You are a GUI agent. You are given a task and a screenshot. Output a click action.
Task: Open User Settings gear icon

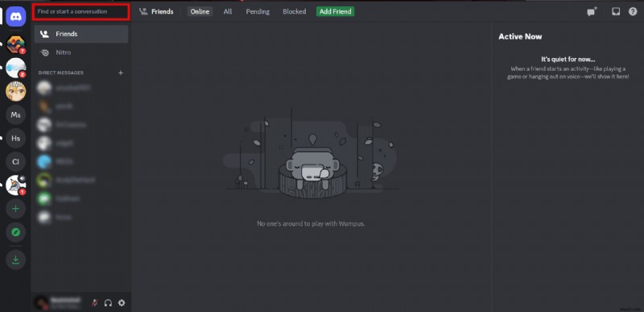[122, 303]
